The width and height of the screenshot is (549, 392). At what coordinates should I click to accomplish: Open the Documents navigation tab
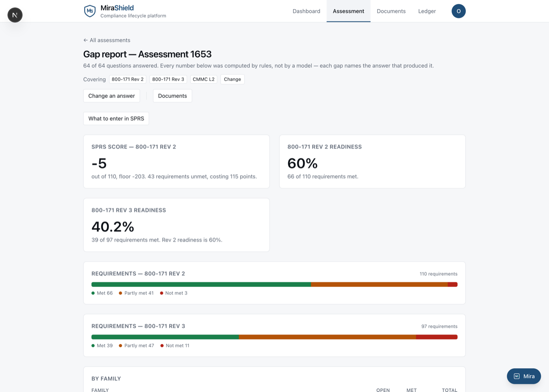tap(391, 11)
